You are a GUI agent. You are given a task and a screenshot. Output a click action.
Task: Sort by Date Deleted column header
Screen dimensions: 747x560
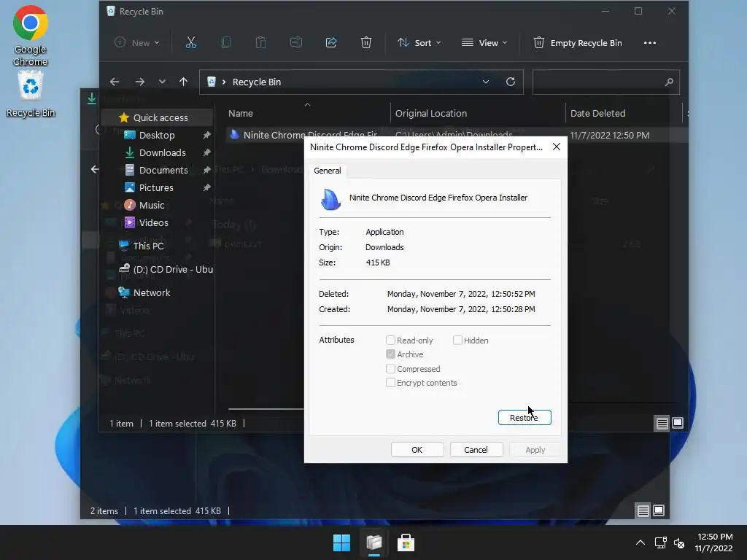point(598,113)
